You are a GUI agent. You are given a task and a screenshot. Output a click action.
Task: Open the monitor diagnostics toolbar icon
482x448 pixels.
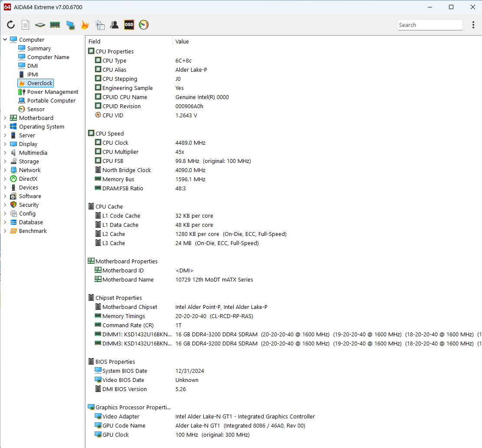[x=70, y=25]
